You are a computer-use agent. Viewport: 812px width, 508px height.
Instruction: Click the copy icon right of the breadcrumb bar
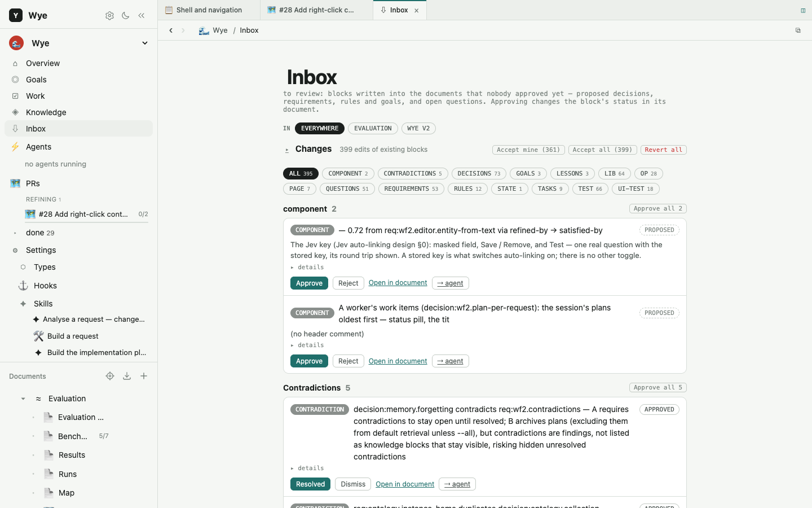click(x=798, y=30)
